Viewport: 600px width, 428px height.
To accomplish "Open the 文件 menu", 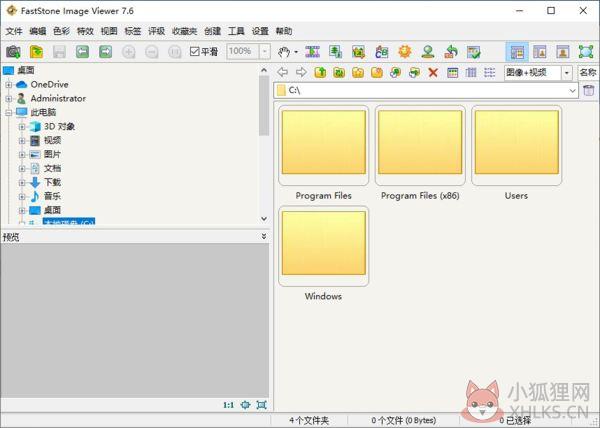I will coord(14,31).
